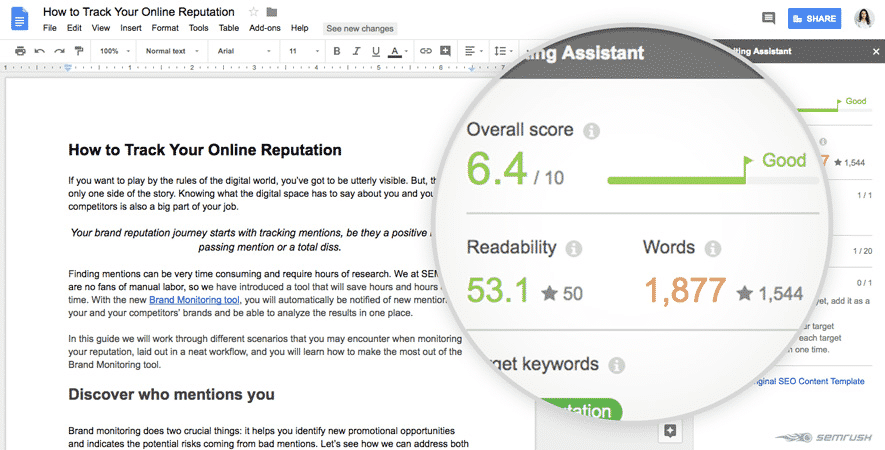Screen dimensions: 885x450
Task: Insert a link using toolbar icon
Action: 426,50
